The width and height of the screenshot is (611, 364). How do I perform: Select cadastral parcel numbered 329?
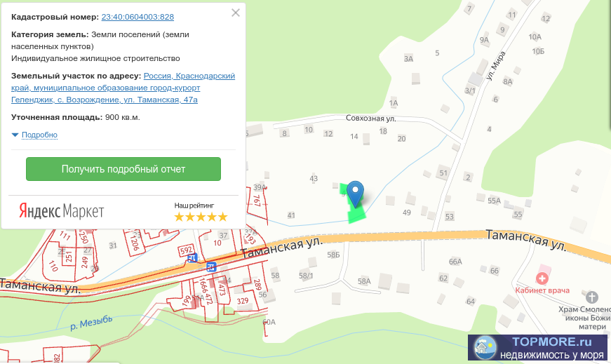point(242,301)
